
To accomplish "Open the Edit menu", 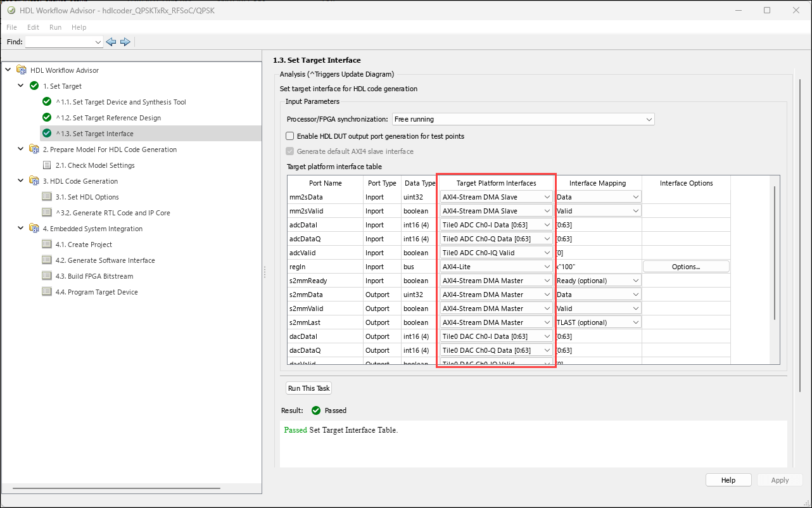I will (x=33, y=27).
